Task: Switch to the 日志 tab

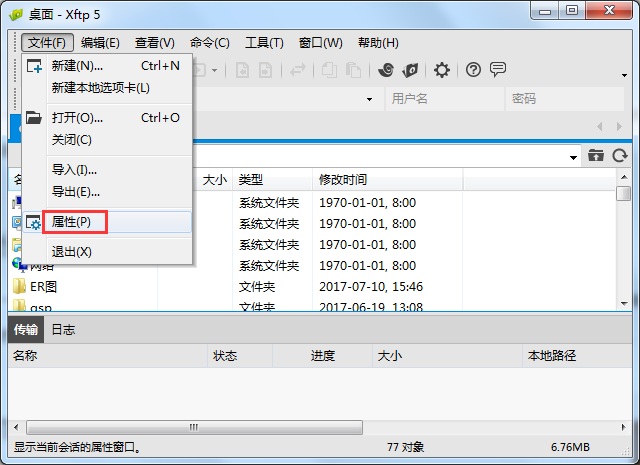Action: tap(63, 329)
